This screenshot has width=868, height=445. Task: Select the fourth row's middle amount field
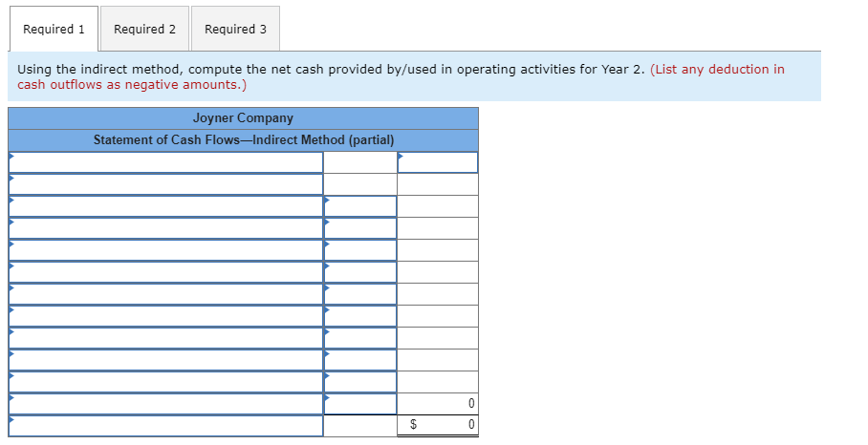click(360, 228)
